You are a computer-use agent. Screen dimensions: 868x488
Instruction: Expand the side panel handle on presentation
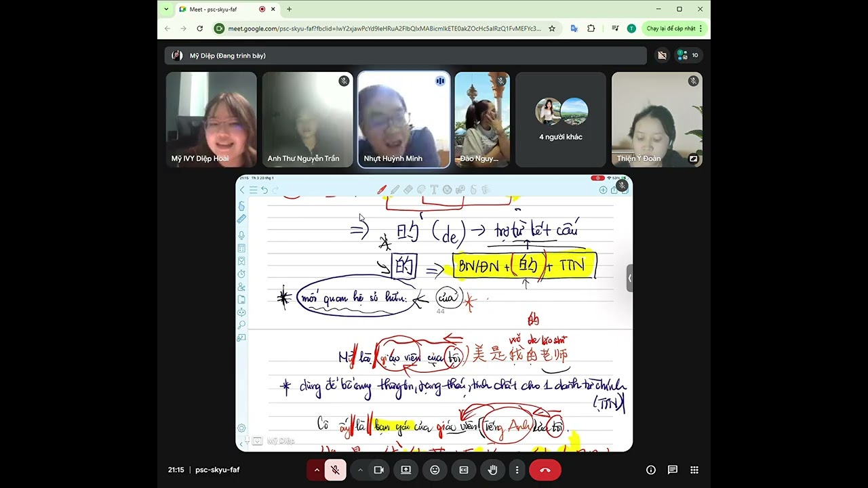629,278
